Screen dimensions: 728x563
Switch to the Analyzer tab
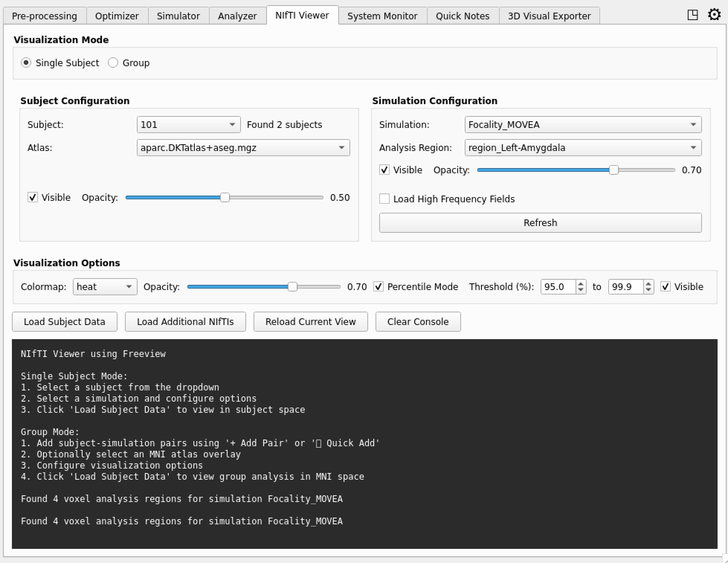(237, 16)
